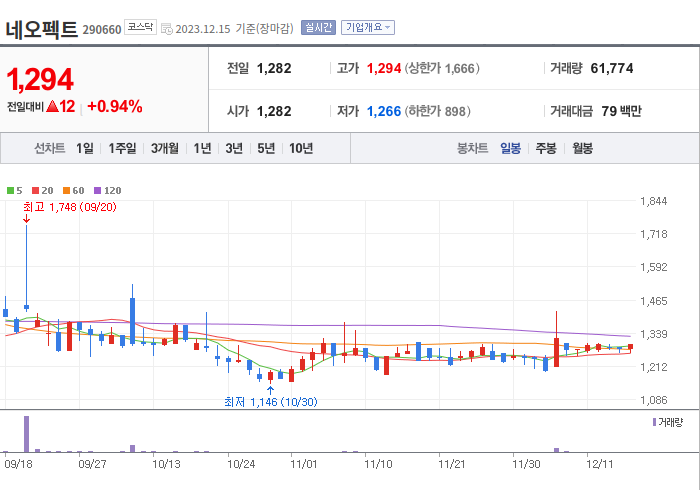Click the red up-triangle change icon
Screen dimensions: 700x490
click(x=52, y=106)
